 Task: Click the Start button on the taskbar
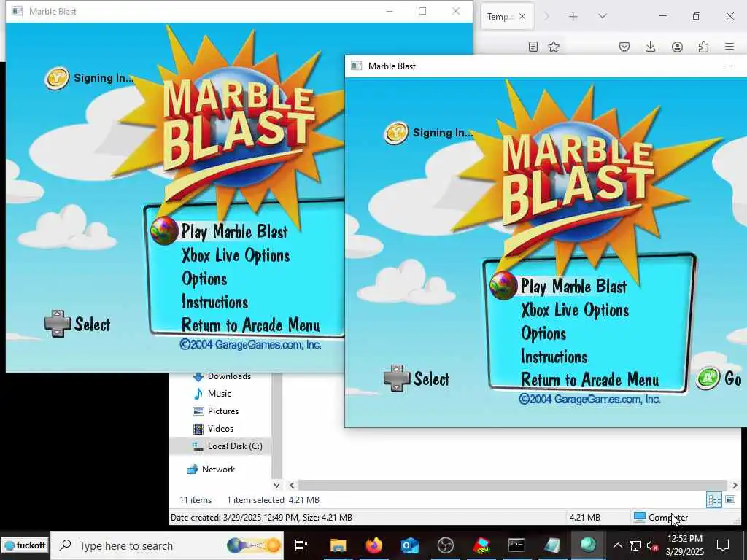(25, 545)
